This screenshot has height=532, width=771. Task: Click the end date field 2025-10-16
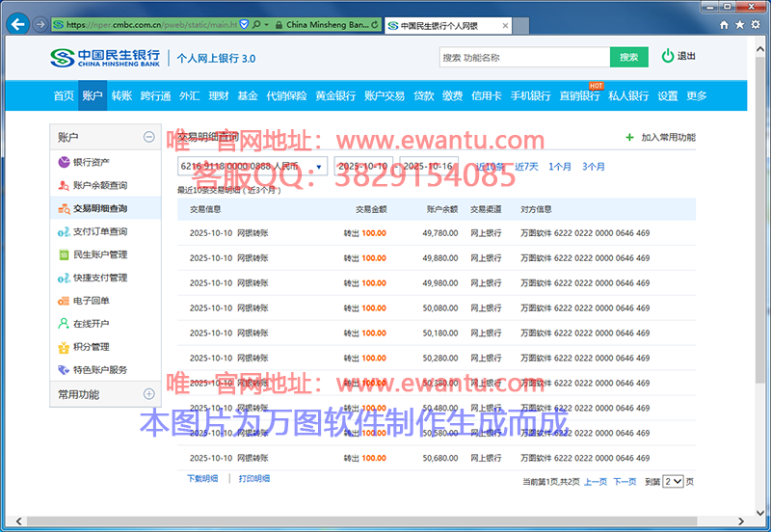point(429,166)
